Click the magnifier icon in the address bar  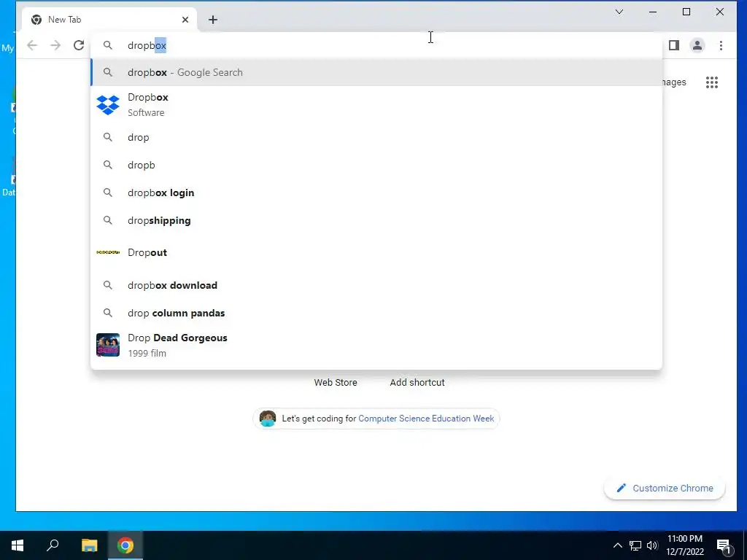[108, 45]
